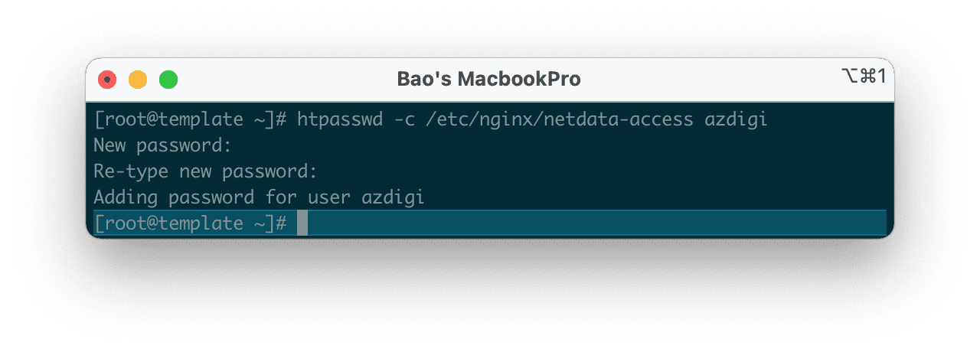Minimize the terminal using the yellow button

click(138, 79)
